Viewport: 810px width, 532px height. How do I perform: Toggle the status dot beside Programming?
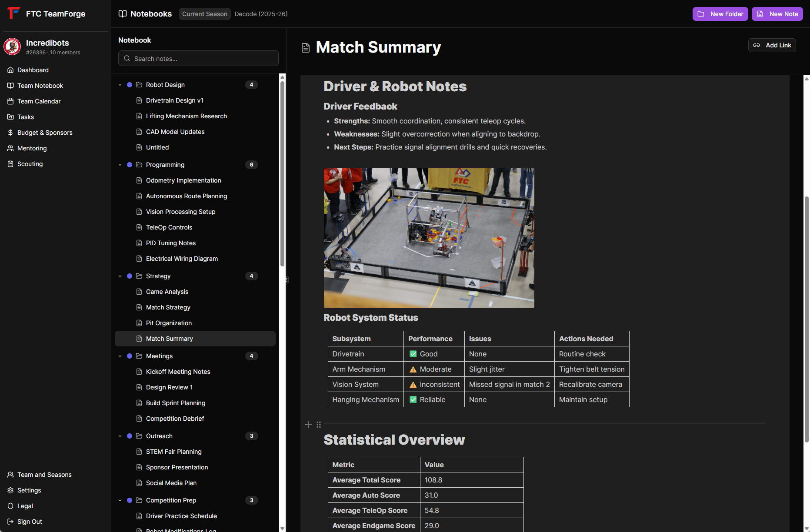pyautogui.click(x=130, y=165)
